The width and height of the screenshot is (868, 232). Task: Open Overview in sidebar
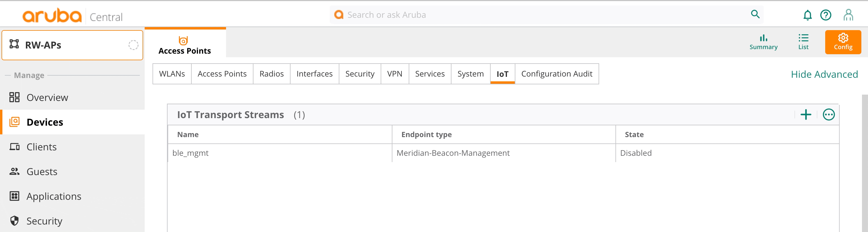pyautogui.click(x=72, y=97)
